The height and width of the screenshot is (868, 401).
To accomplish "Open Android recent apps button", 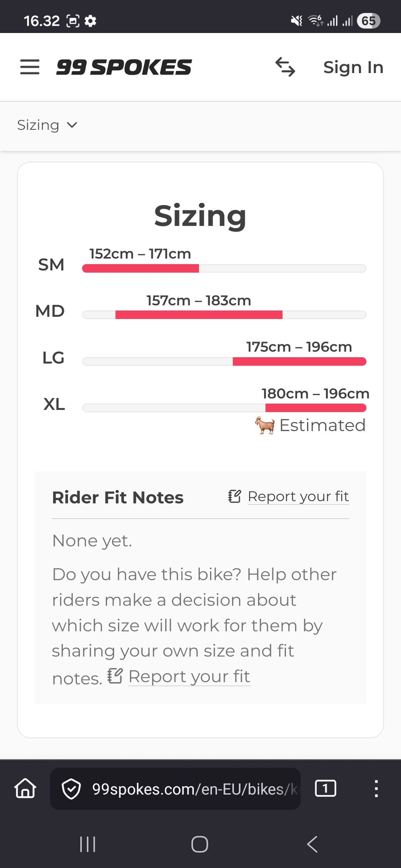I will 88,844.
